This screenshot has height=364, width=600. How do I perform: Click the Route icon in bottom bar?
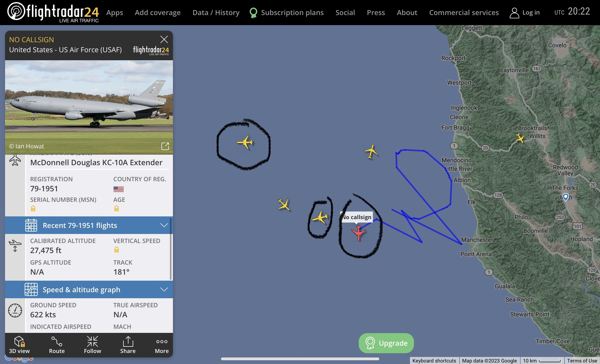[x=57, y=342]
